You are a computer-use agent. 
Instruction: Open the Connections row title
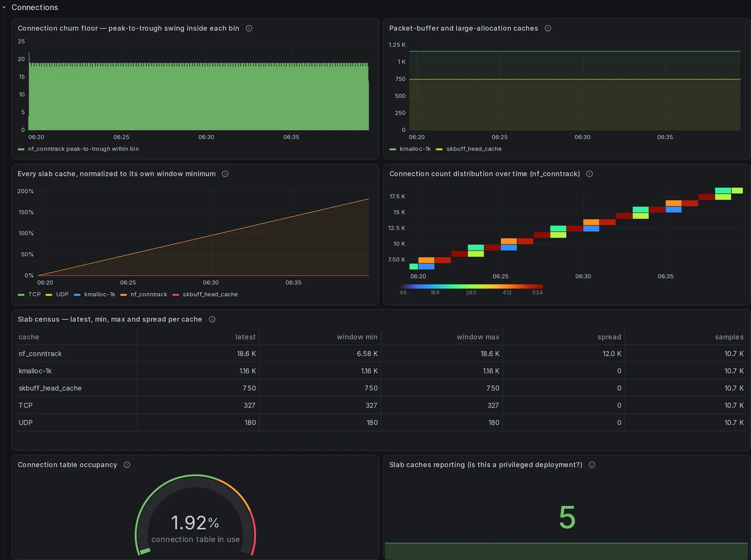click(x=35, y=8)
